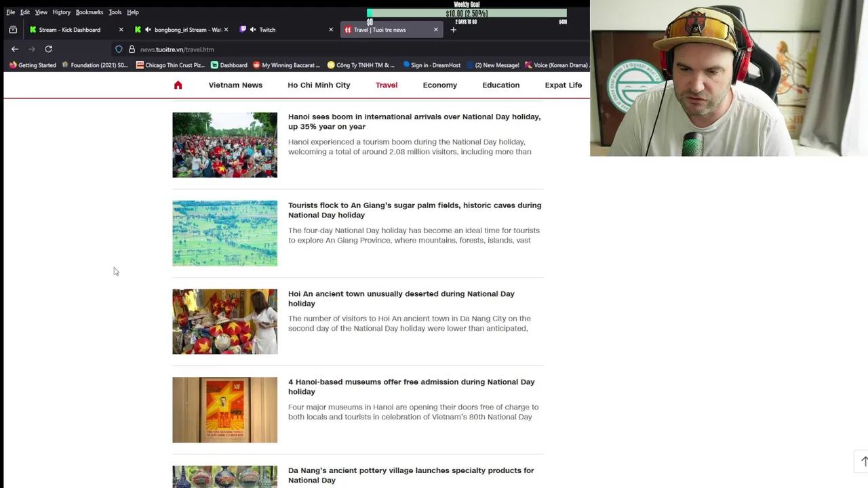Go to the Tuoi Tre home icon
The width and height of the screenshot is (868, 488).
tap(178, 85)
